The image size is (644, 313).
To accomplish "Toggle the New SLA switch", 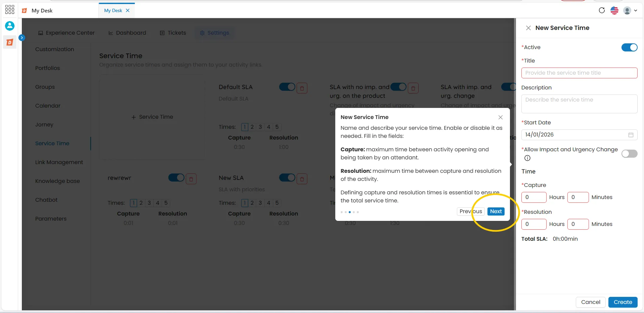I will 287,178.
